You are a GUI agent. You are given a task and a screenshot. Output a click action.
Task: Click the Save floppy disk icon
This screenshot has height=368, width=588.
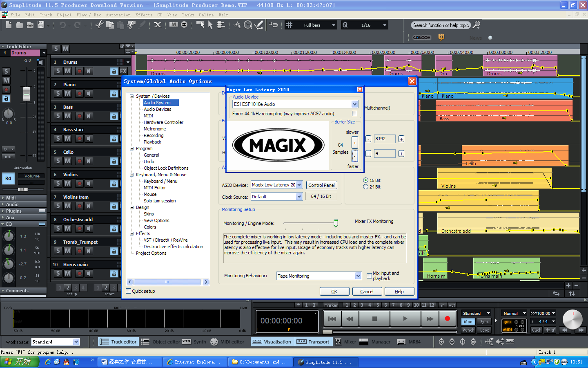pyautogui.click(x=41, y=25)
